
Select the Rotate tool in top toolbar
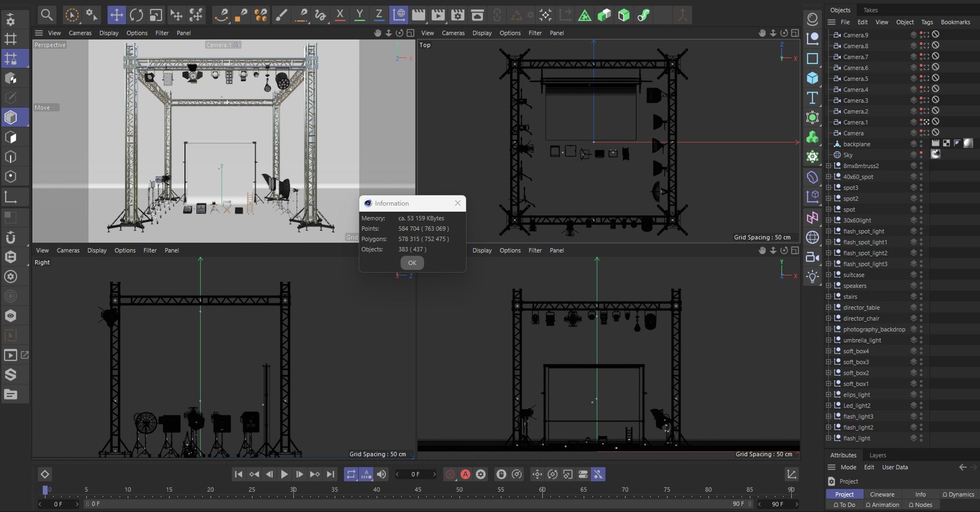(136, 15)
